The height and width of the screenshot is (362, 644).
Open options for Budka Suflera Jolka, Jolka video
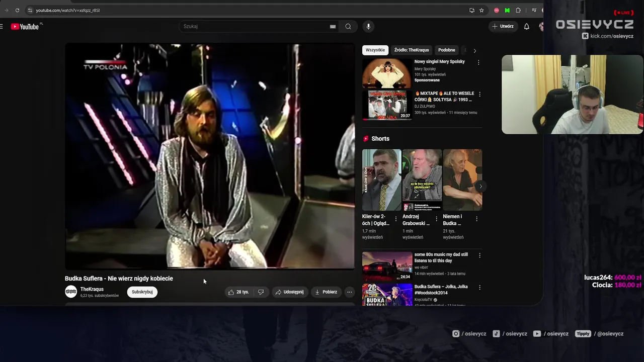point(479,288)
